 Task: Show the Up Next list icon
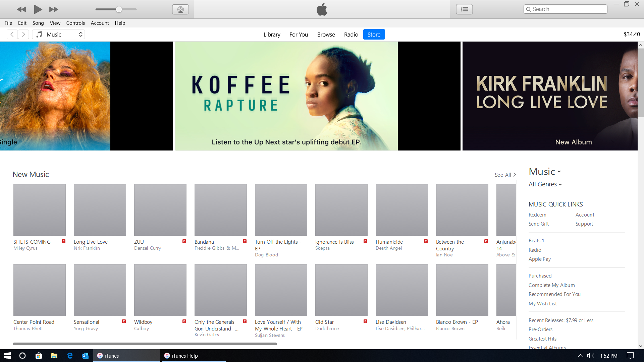click(x=464, y=9)
